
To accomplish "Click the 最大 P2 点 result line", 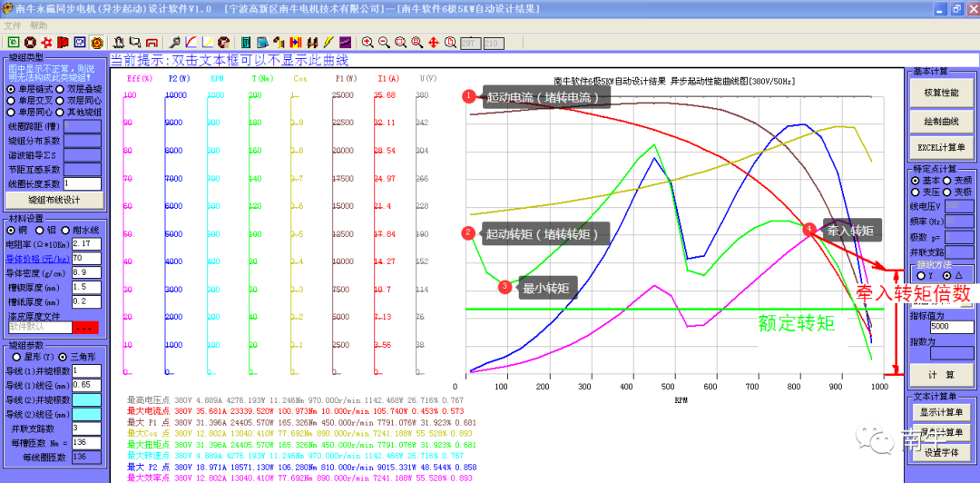I will pos(302,468).
